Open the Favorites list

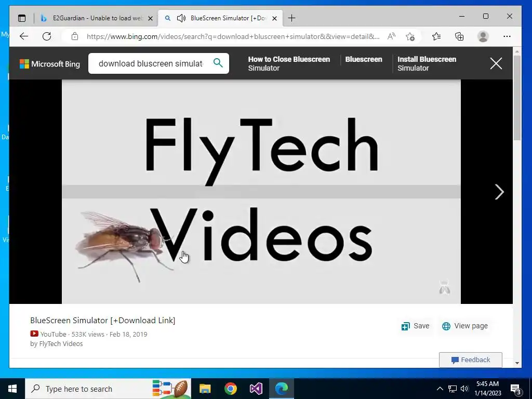click(x=436, y=36)
